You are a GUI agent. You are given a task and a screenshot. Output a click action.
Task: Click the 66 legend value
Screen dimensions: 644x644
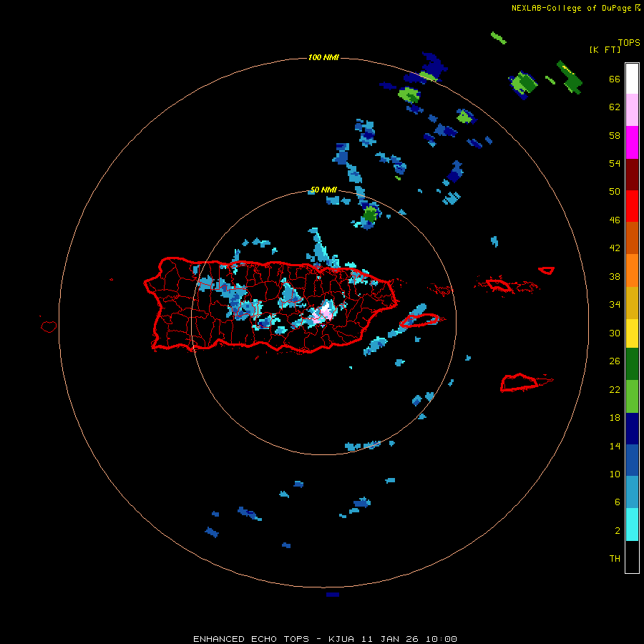(615, 79)
